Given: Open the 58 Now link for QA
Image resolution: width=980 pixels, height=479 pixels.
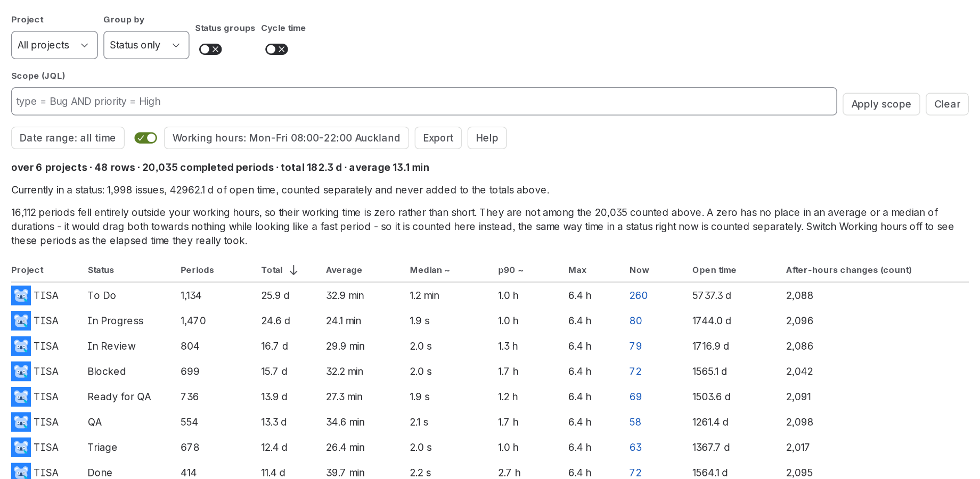Looking at the screenshot, I should (x=635, y=422).
